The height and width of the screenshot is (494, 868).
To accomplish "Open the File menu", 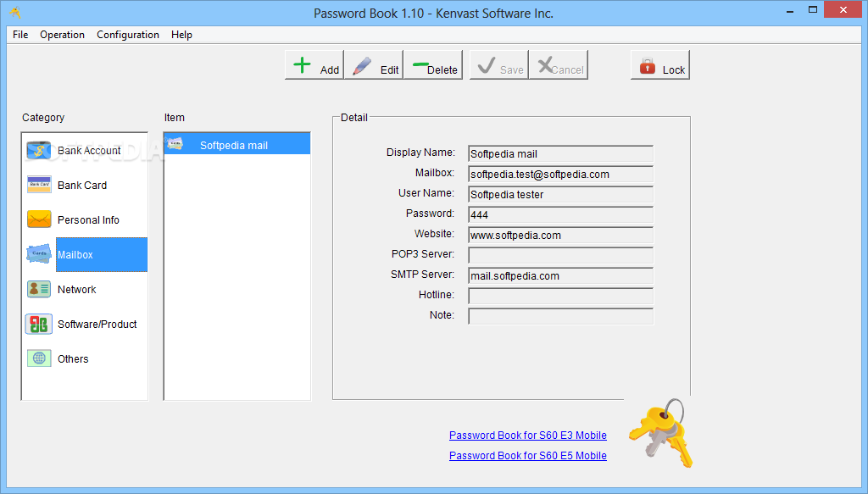I will 20,34.
